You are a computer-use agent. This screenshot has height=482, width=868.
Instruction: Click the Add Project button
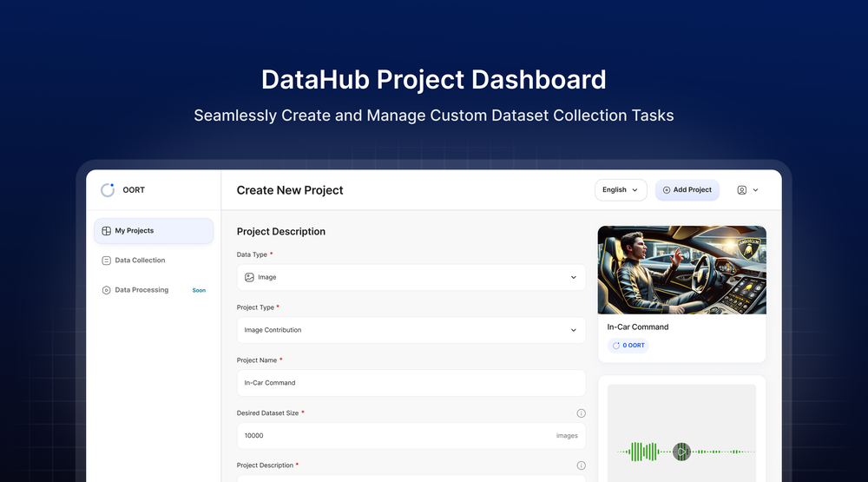pyautogui.click(x=687, y=189)
